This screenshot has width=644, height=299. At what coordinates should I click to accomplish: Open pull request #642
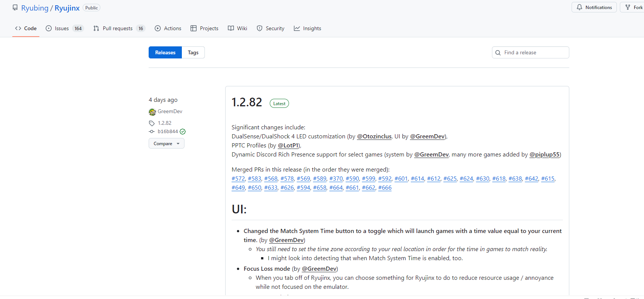532,179
